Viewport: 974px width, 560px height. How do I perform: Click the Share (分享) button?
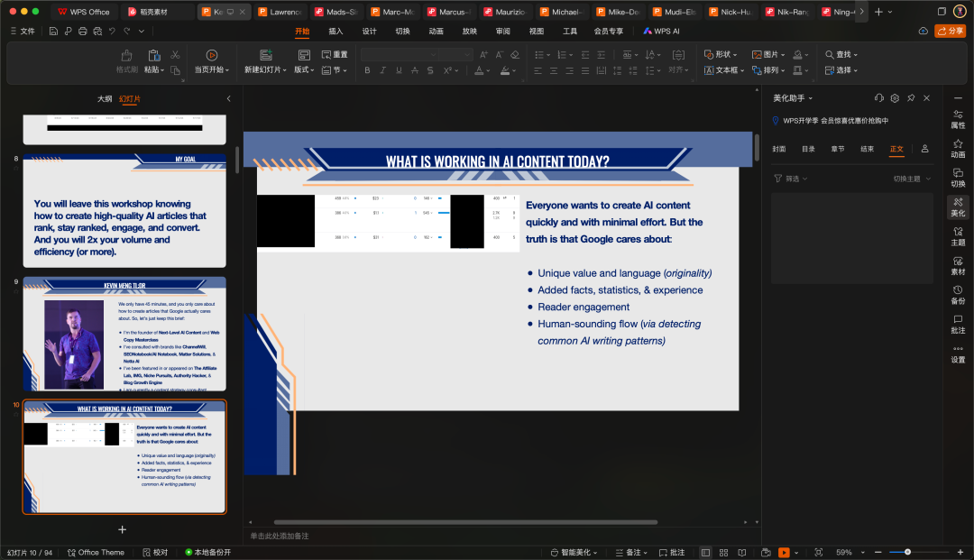click(951, 31)
